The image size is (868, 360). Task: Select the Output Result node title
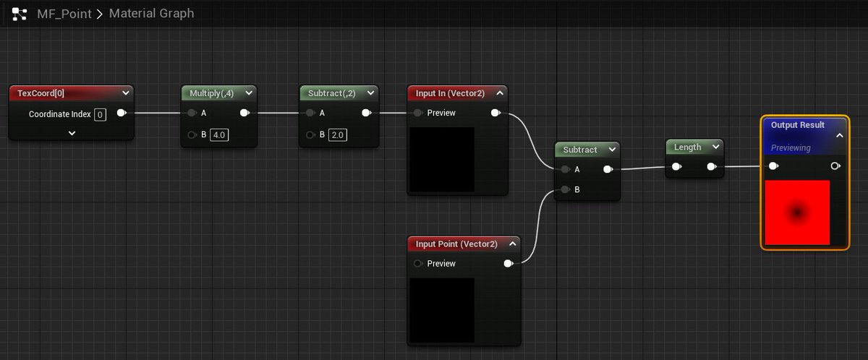point(797,125)
